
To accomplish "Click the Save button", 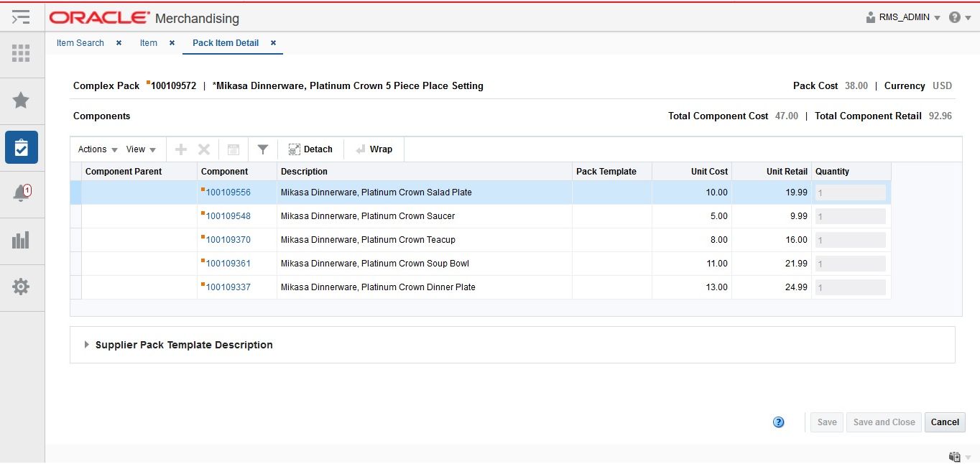I will point(827,422).
